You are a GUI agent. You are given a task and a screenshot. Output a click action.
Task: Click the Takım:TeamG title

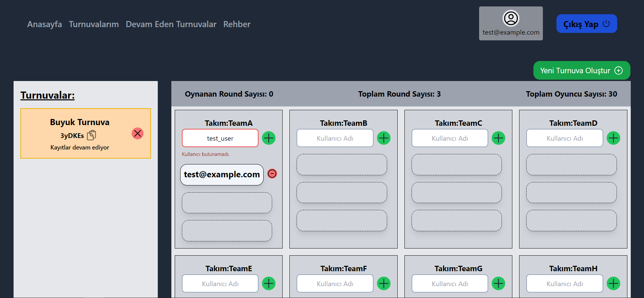pos(458,269)
